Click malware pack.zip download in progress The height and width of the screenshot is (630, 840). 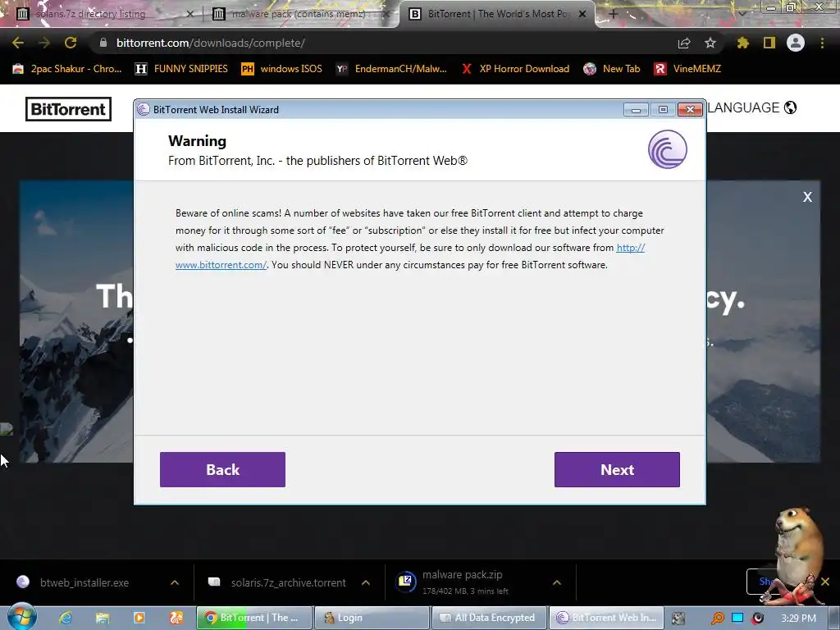tap(462, 582)
